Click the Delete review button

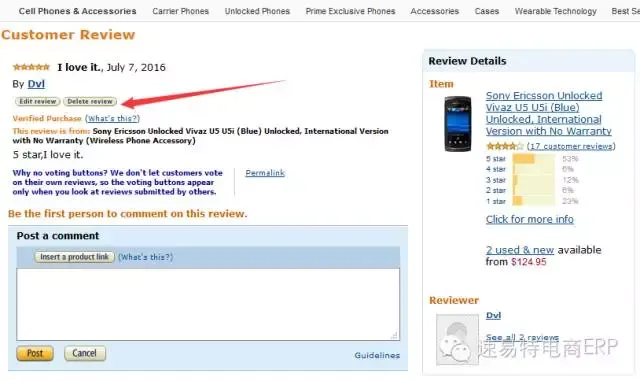(x=90, y=101)
